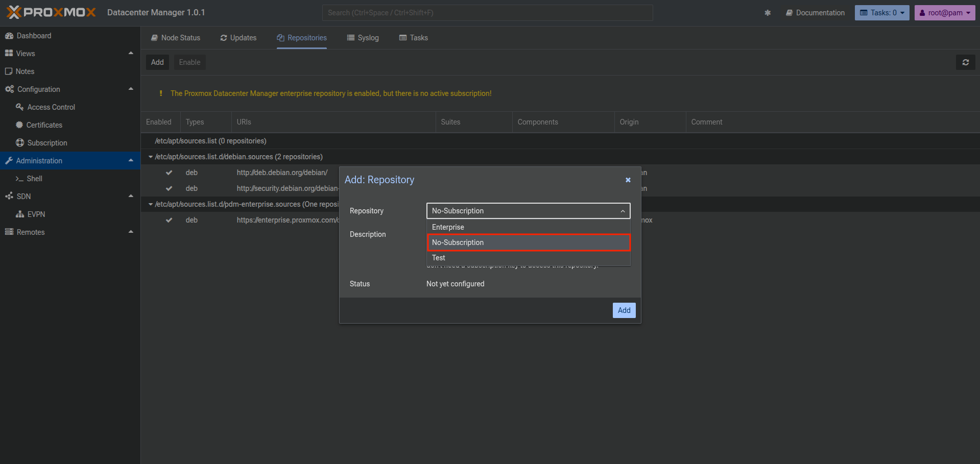Viewport: 980px width, 464px height.
Task: Switch to the Tasks tab
Action: [414, 38]
